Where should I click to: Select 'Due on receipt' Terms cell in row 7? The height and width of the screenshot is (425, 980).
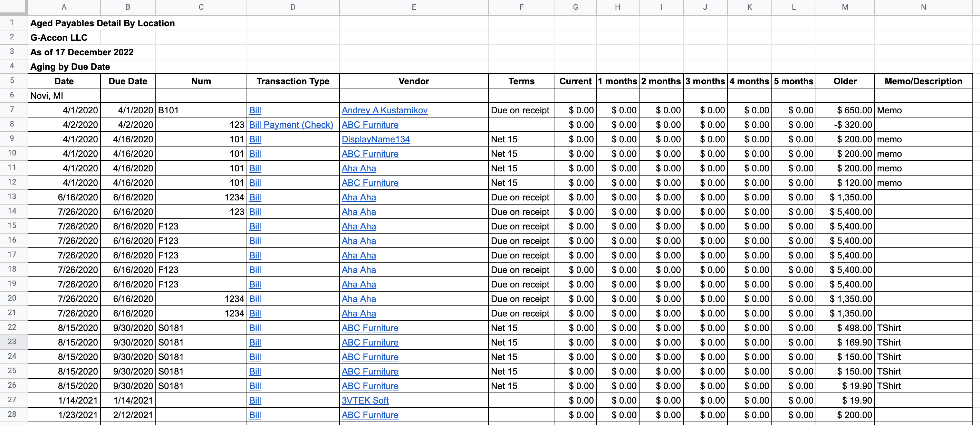tap(521, 110)
